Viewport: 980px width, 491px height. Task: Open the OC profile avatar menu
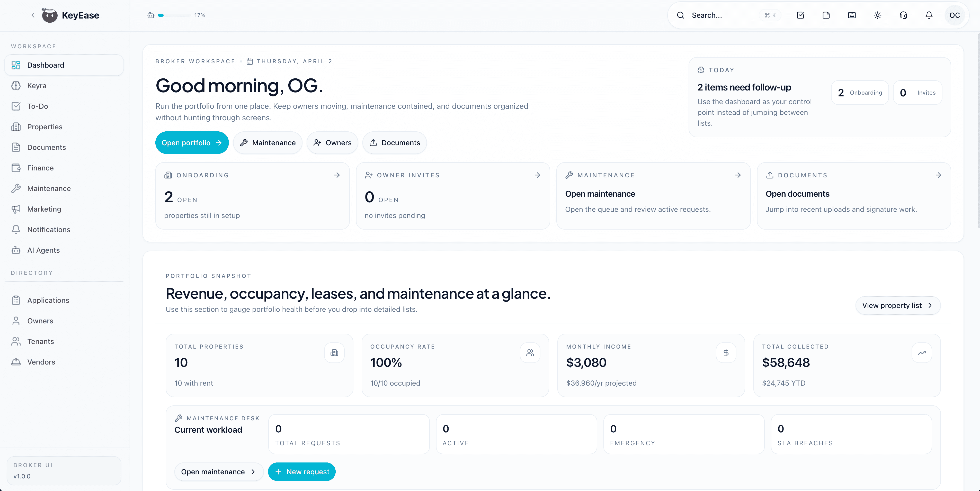pyautogui.click(x=955, y=15)
